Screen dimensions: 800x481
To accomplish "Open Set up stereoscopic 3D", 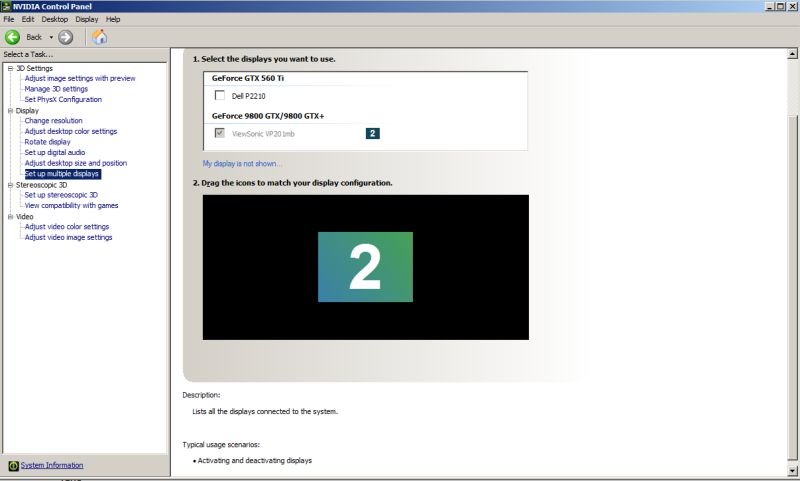I will click(x=61, y=195).
